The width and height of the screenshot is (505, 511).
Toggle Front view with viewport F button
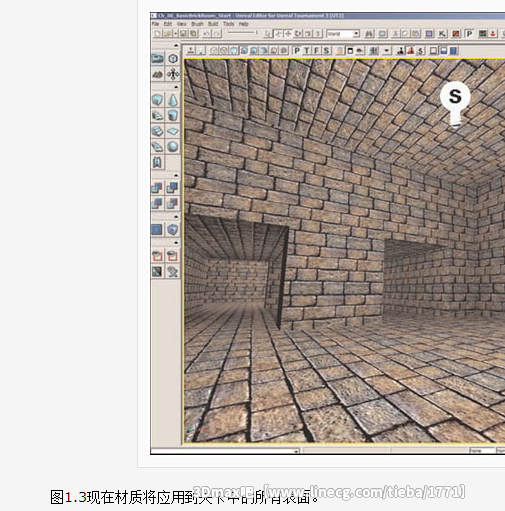click(316, 51)
